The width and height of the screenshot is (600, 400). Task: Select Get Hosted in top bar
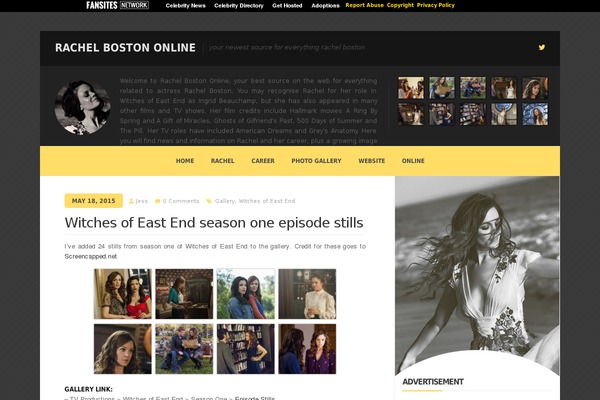(287, 5)
